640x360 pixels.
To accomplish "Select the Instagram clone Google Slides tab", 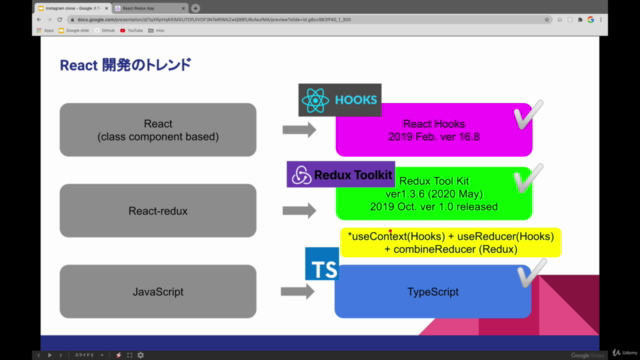I will 72,8.
